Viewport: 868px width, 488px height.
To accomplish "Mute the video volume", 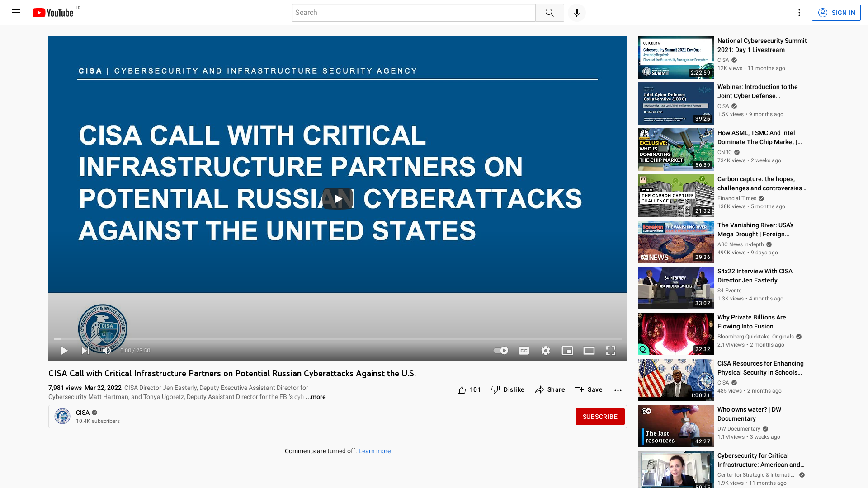I will [x=107, y=351].
